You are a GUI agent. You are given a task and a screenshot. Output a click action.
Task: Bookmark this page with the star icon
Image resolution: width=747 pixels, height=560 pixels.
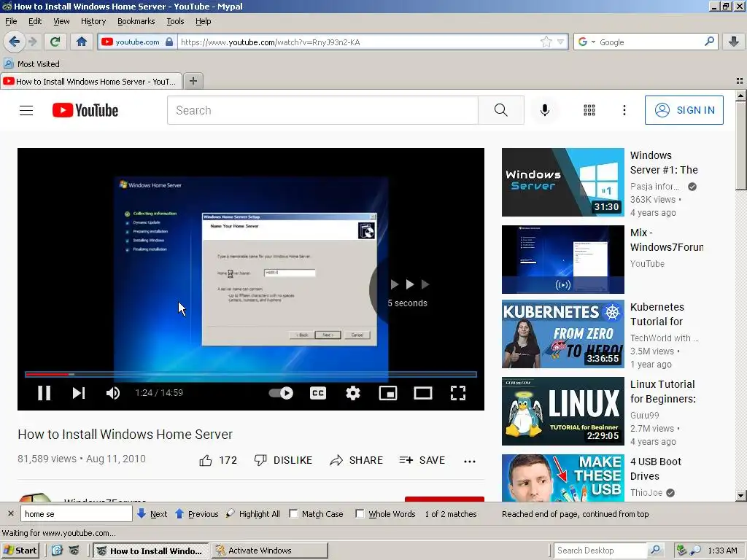tap(546, 42)
